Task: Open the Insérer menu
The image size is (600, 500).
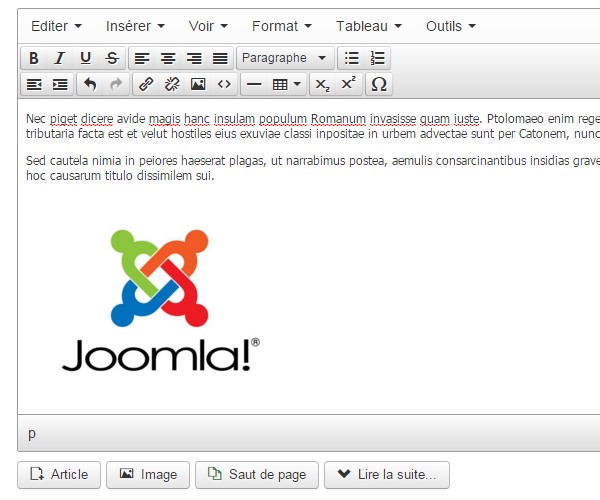Action: click(135, 26)
